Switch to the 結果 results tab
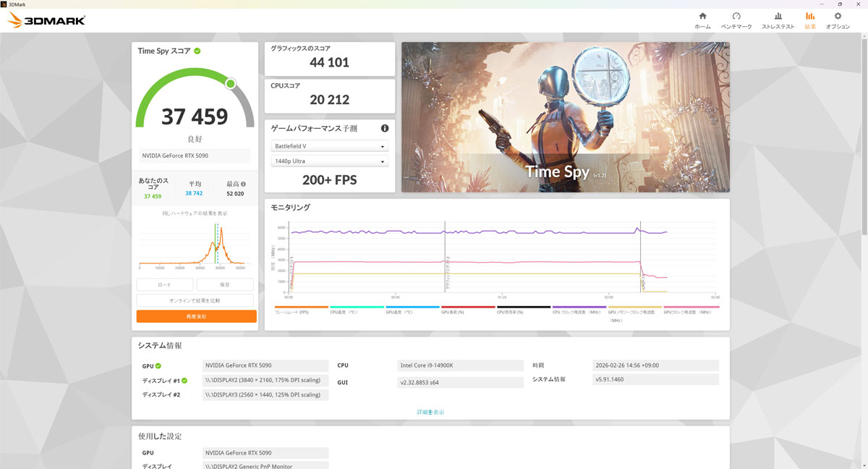Screen dimensions: 868x469 click(x=809, y=20)
